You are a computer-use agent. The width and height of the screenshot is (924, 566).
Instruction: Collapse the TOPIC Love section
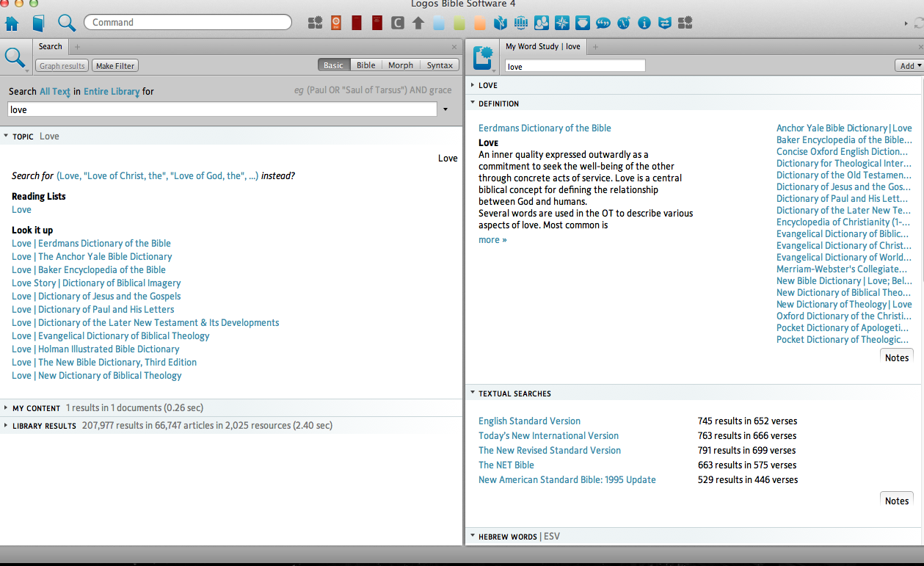pos(6,136)
